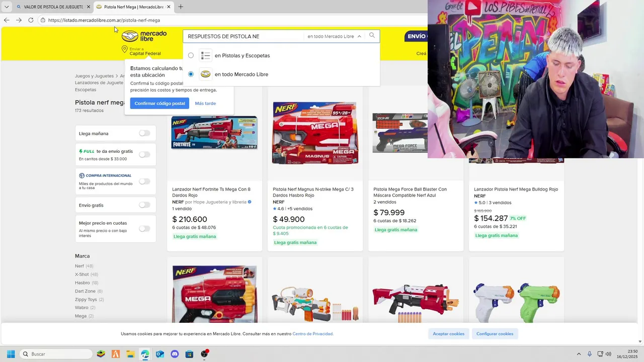This screenshot has height=362, width=644.
Task: Accept cookies with Aceptar cookies button
Action: click(x=449, y=334)
